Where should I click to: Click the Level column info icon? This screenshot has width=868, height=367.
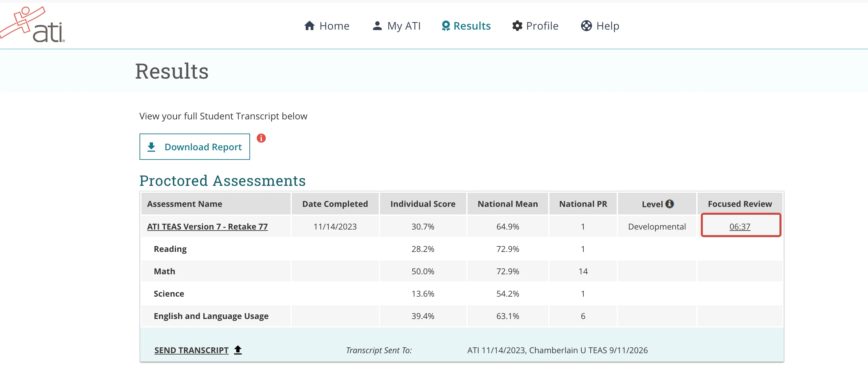pyautogui.click(x=669, y=204)
